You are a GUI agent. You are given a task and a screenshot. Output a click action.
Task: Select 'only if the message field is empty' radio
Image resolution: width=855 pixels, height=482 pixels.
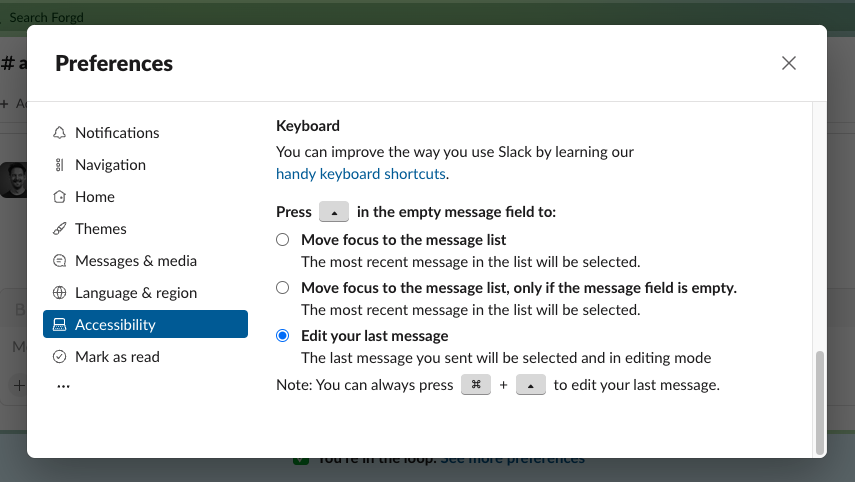(282, 288)
